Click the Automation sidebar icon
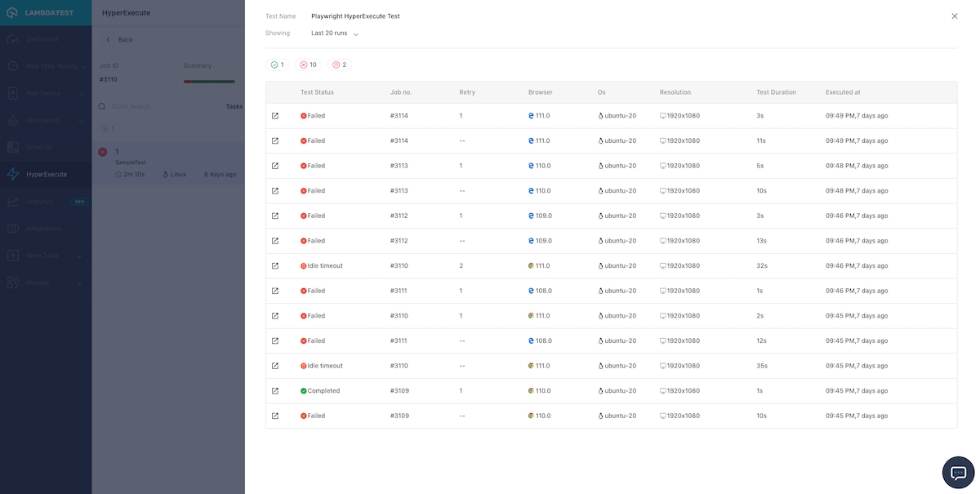Viewport: 980px width, 494px height. pos(12,120)
